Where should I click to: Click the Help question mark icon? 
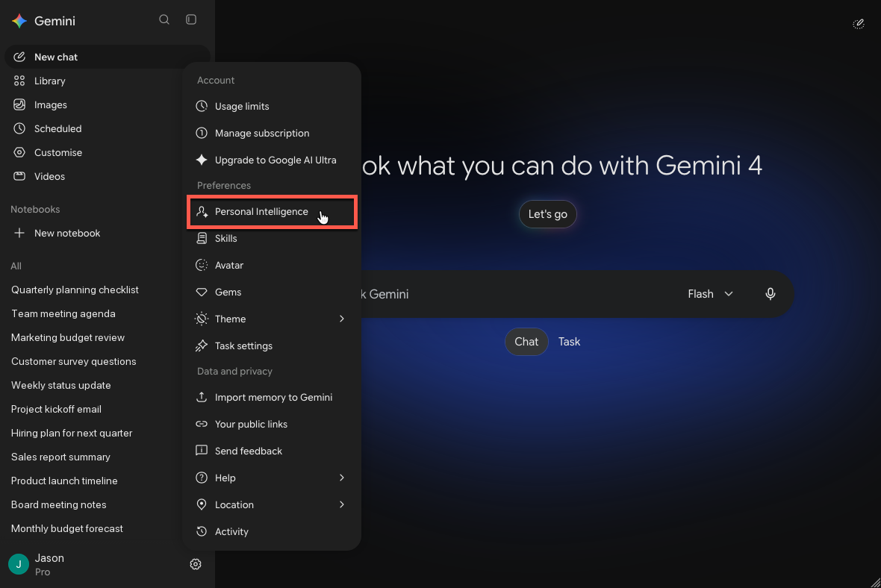pos(202,478)
